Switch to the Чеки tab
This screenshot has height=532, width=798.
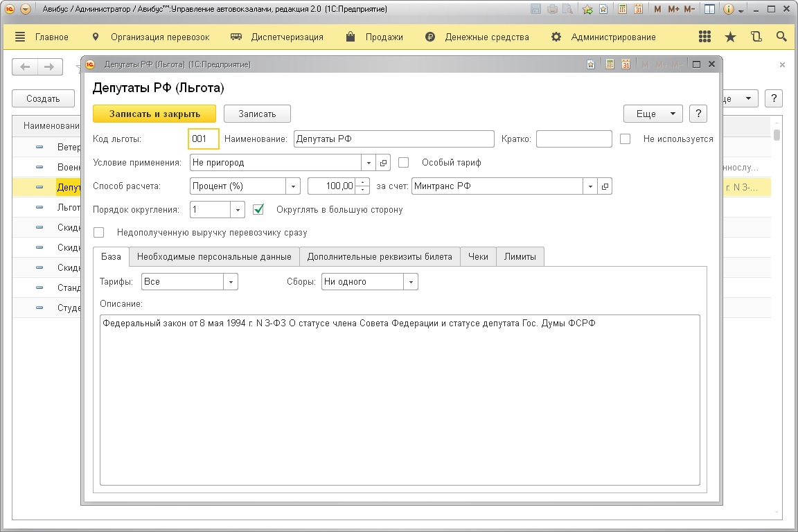(478, 256)
